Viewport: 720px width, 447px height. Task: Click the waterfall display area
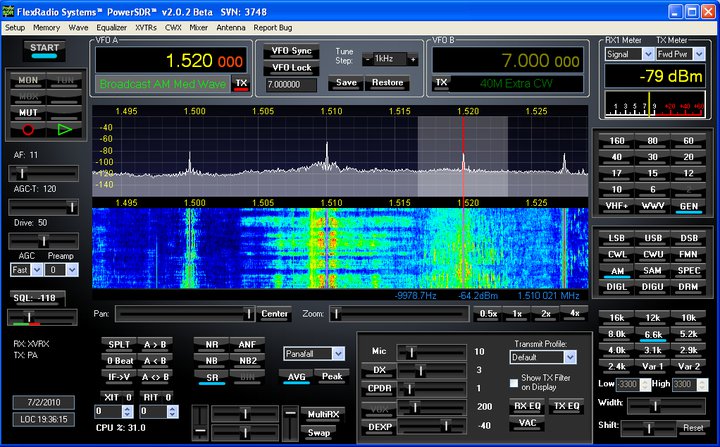(340, 248)
